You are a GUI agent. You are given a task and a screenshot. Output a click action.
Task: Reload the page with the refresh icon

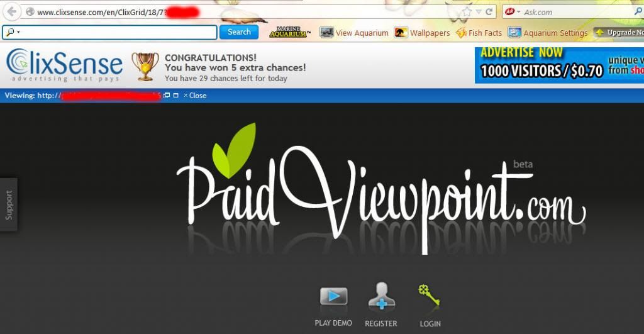click(489, 11)
